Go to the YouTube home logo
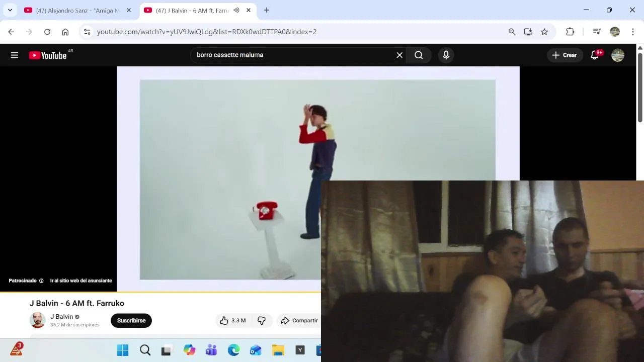644x362 pixels. coord(47,55)
